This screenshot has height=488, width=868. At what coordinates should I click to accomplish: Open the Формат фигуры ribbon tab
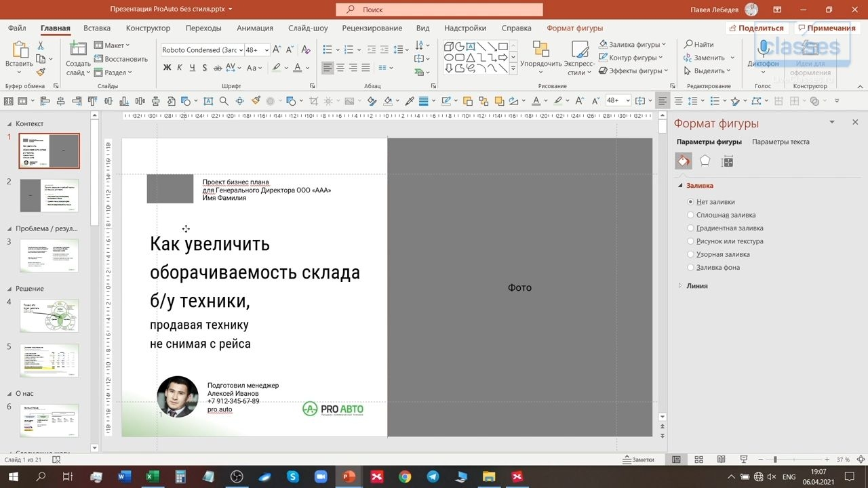point(575,28)
